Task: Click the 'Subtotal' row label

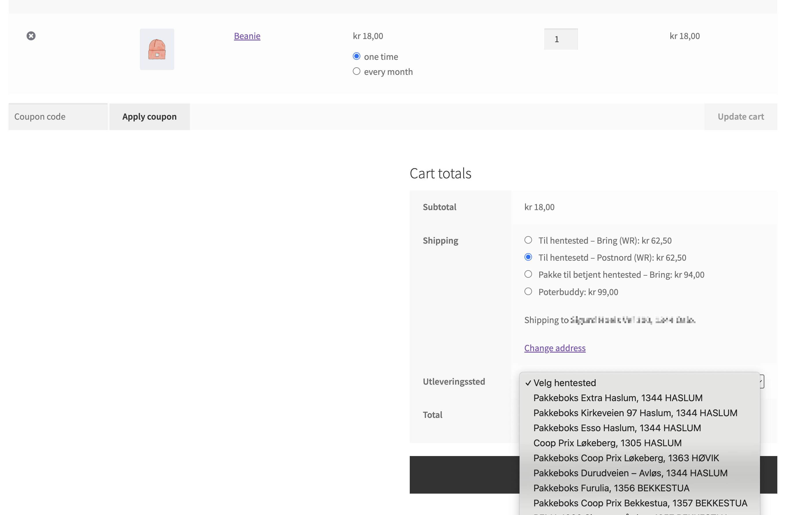Action: (x=440, y=207)
